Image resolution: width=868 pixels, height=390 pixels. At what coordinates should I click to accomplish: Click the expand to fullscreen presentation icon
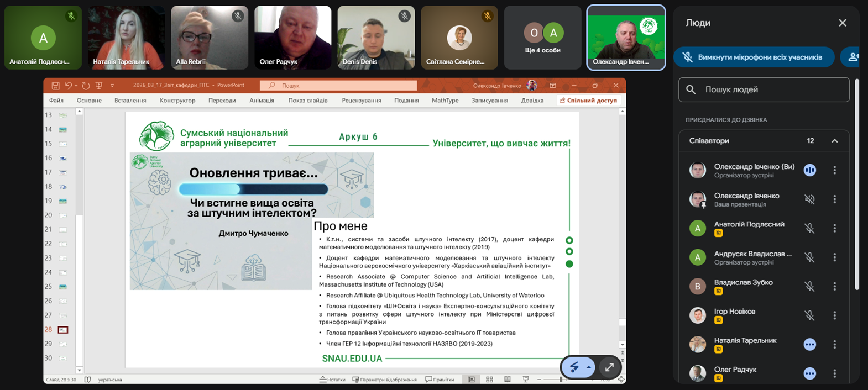(x=609, y=367)
